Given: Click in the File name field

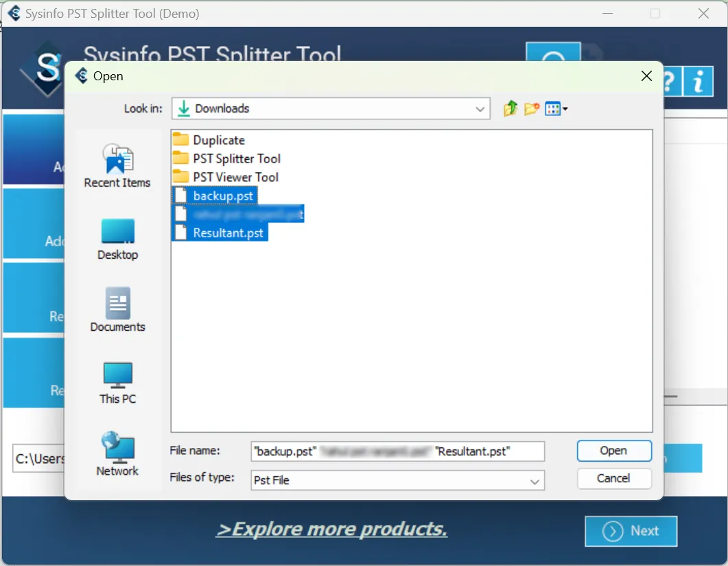Looking at the screenshot, I should coord(397,451).
